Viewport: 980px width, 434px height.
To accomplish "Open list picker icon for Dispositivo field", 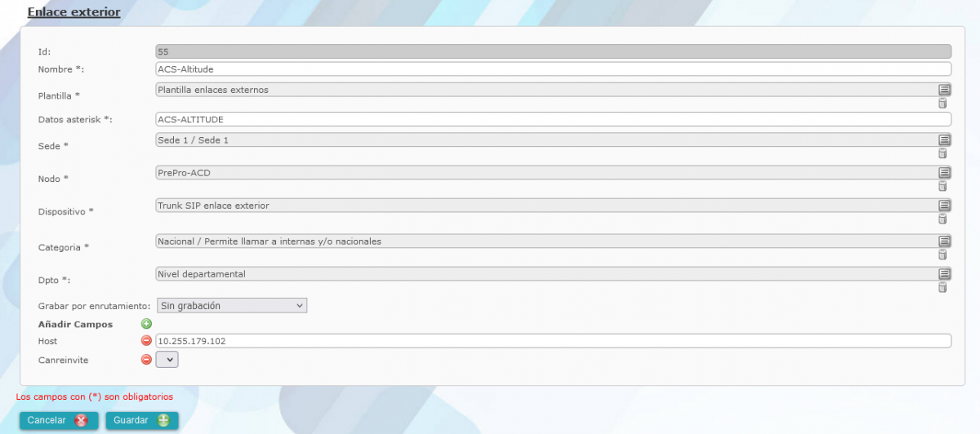I will (x=944, y=205).
